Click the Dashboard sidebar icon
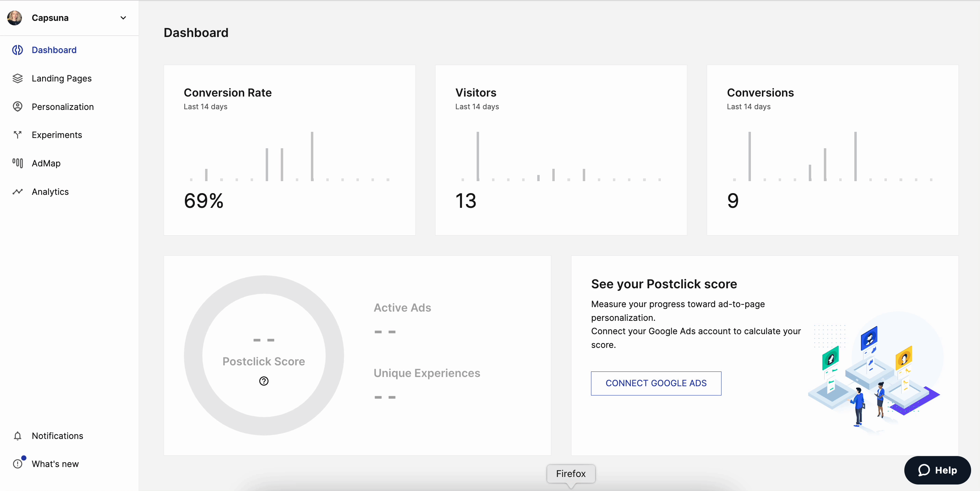This screenshot has height=491, width=980. tap(17, 50)
